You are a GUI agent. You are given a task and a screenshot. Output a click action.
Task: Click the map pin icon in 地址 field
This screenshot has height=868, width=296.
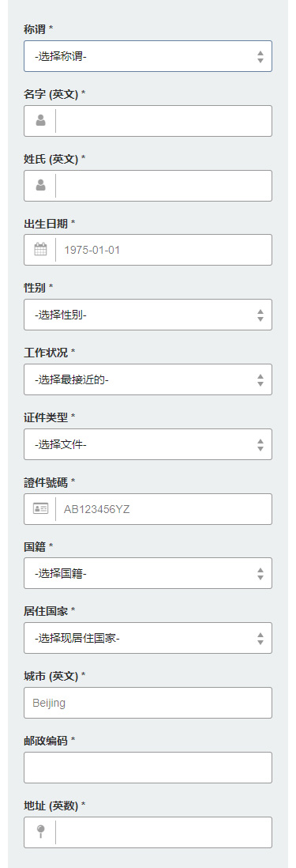(40, 832)
